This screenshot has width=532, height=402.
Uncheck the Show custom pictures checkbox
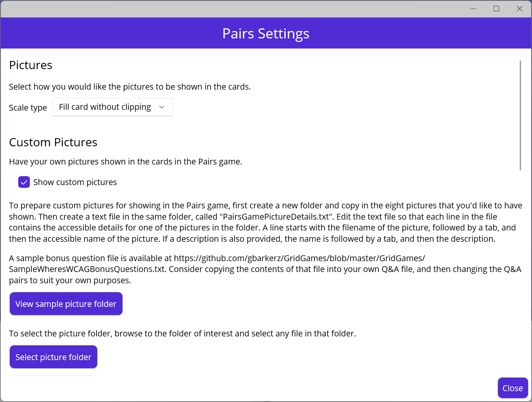[24, 182]
